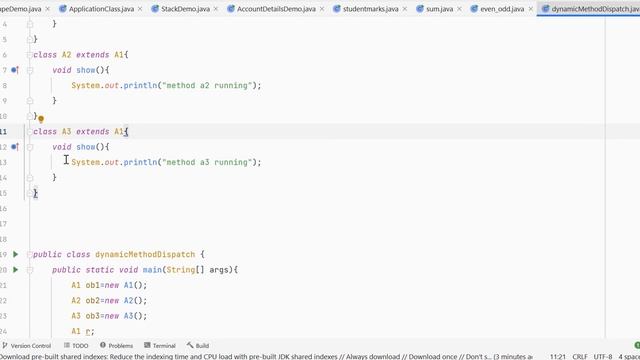The height and width of the screenshot is (360, 640).
Task: Open the sum.java editor tab
Action: 439,9
